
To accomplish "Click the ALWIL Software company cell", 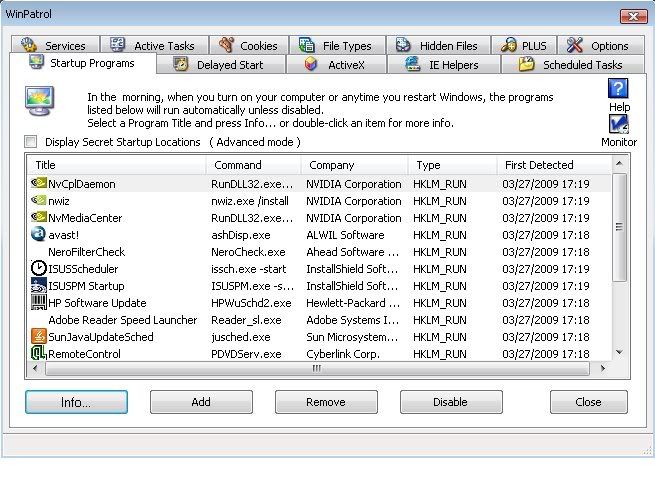I will [345, 235].
